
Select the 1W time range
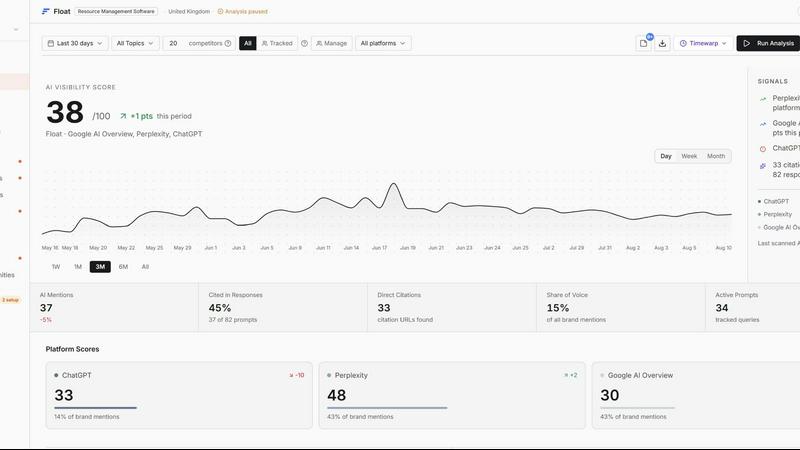click(x=56, y=267)
